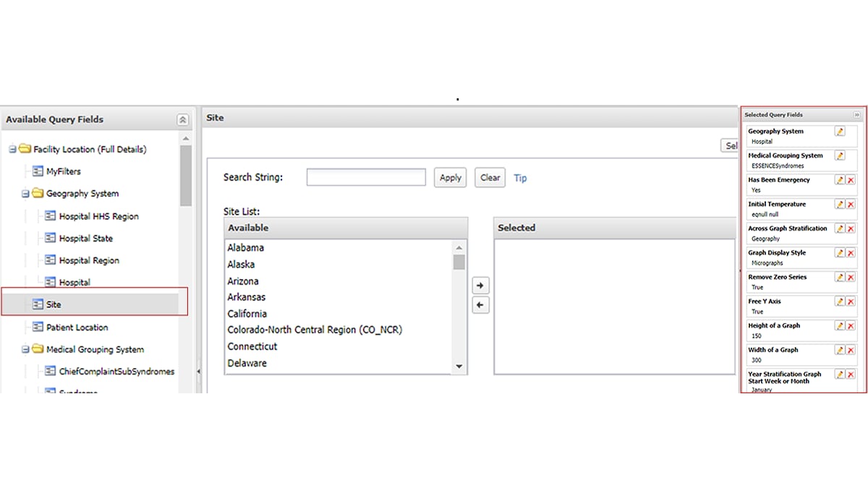Collapse the Available Query Fields panel

182,120
